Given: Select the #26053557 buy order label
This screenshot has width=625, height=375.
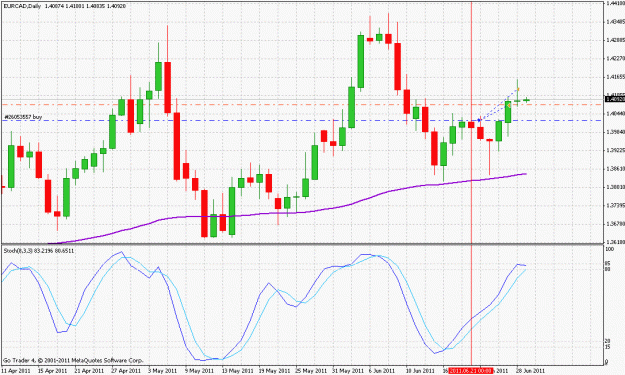Looking at the screenshot, I should (x=23, y=117).
